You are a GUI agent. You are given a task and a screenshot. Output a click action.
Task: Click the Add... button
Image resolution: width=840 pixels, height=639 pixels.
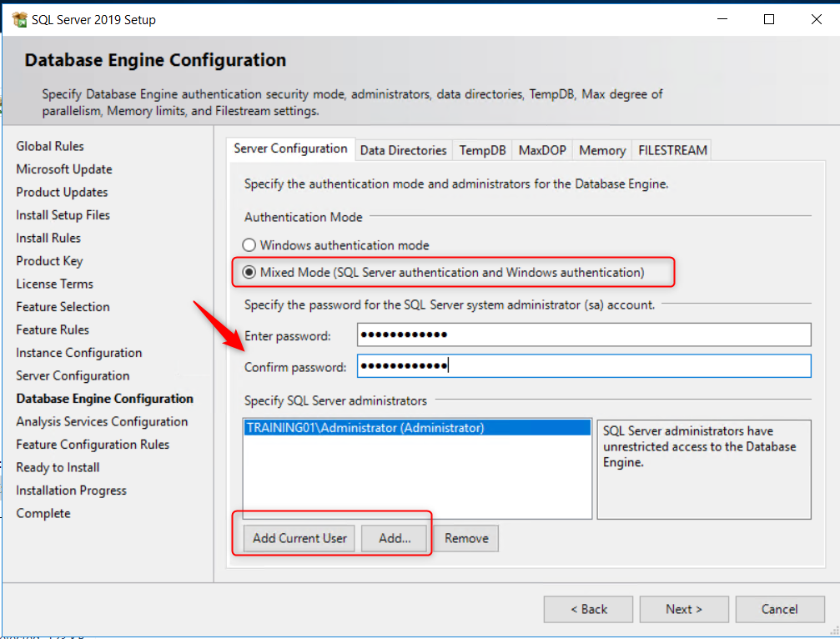(395, 538)
